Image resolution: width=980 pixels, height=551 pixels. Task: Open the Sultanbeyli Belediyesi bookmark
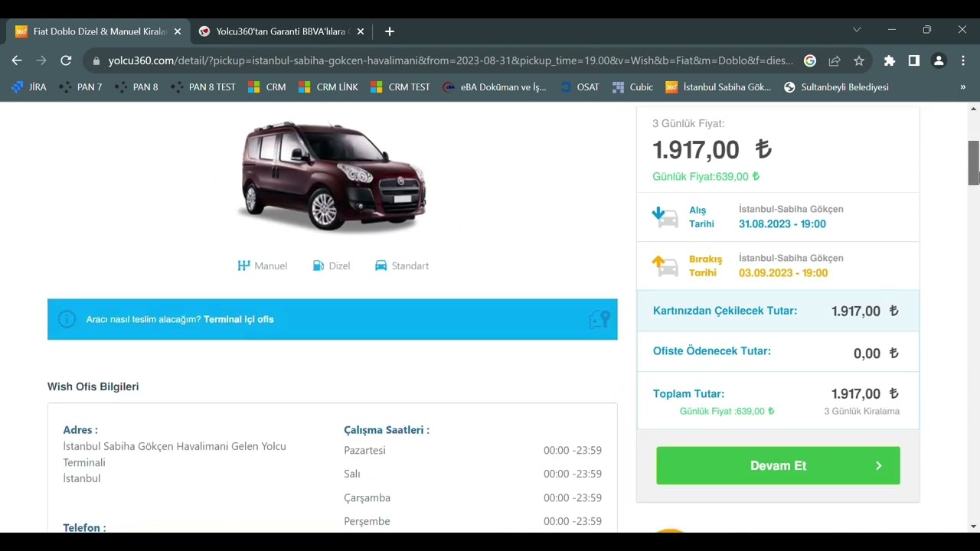click(836, 87)
